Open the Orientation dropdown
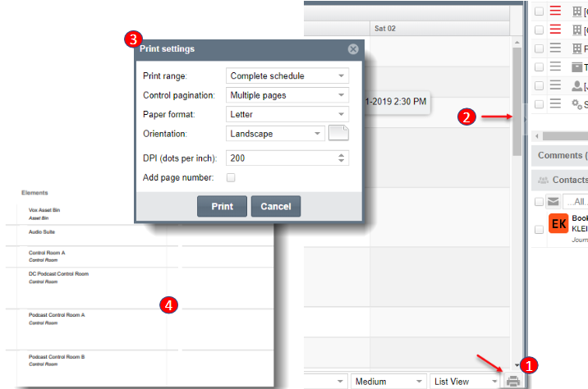 point(275,134)
